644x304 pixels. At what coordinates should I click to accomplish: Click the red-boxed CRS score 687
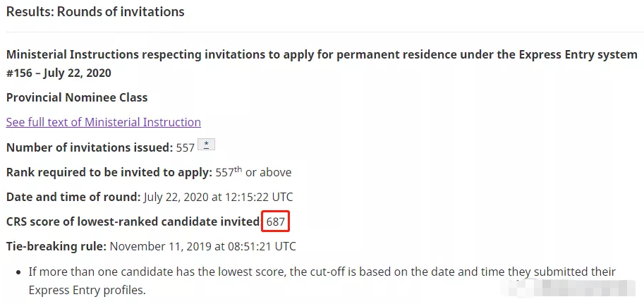click(276, 222)
